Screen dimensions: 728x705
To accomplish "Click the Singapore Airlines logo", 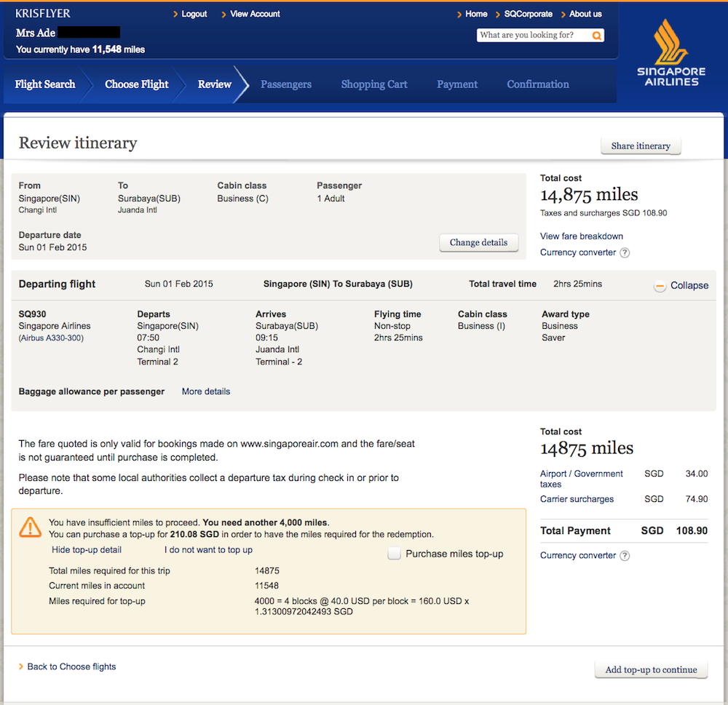I will [671, 52].
